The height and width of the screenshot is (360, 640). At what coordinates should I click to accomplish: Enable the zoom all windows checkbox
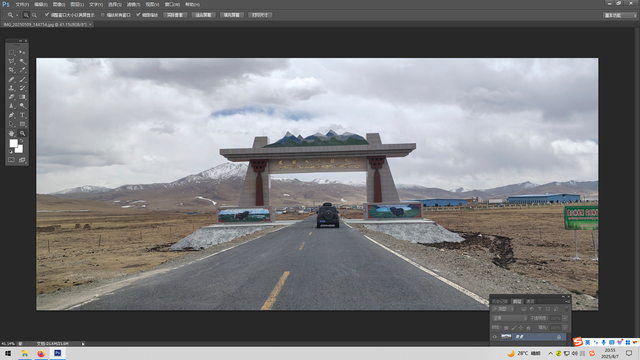click(103, 15)
